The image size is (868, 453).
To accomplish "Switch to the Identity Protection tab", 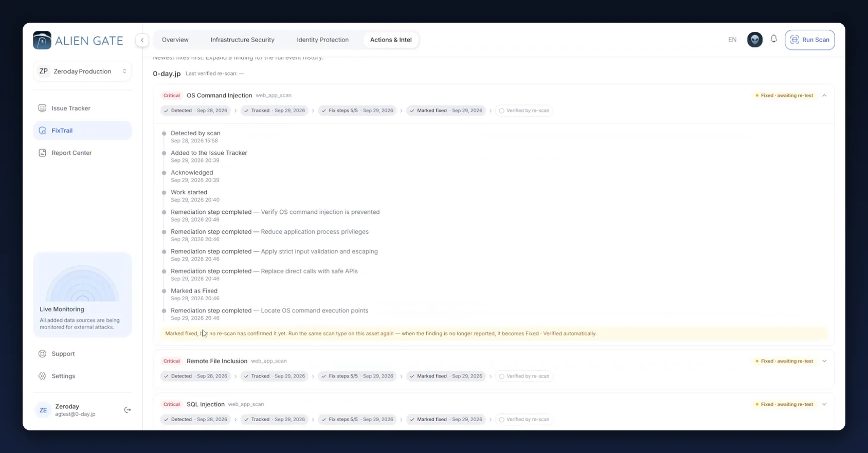I will (x=322, y=40).
